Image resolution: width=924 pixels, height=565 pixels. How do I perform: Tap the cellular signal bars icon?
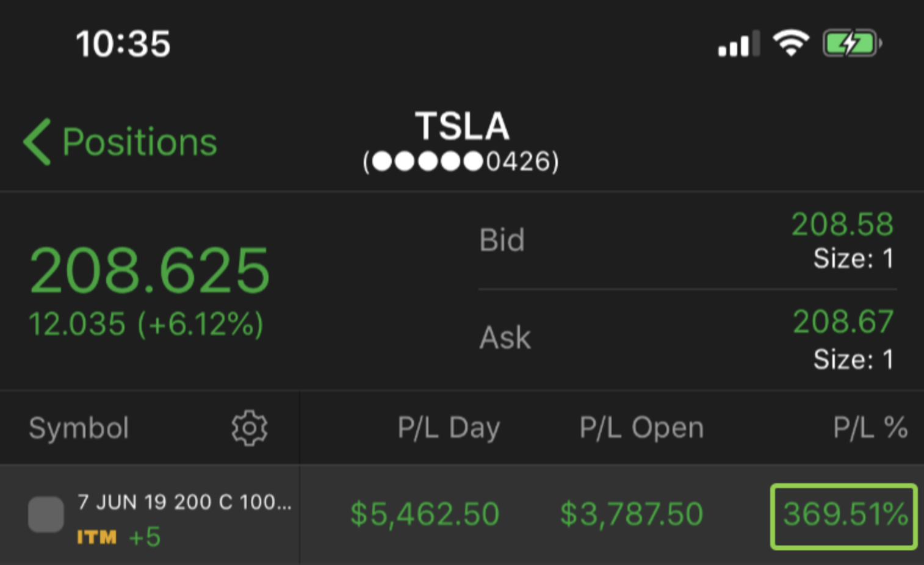[738, 44]
